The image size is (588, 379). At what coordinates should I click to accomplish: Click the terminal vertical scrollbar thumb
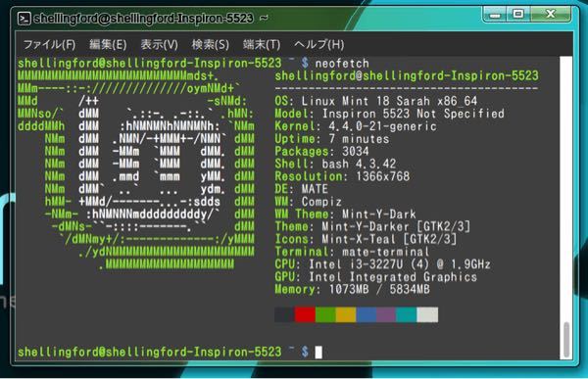[566, 340]
